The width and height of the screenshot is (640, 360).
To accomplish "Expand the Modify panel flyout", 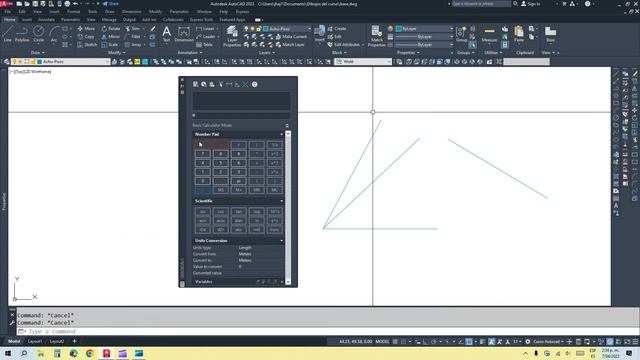I will [x=116, y=53].
